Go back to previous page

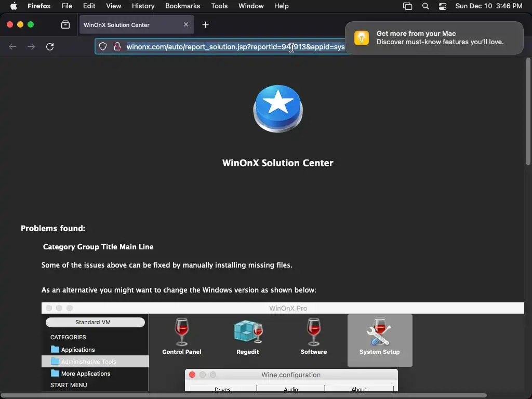click(12, 46)
